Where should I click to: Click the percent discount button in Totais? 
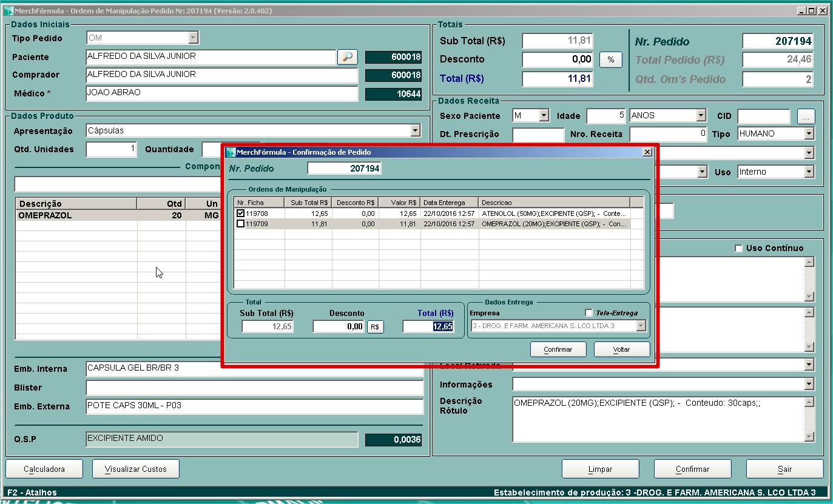coord(610,59)
